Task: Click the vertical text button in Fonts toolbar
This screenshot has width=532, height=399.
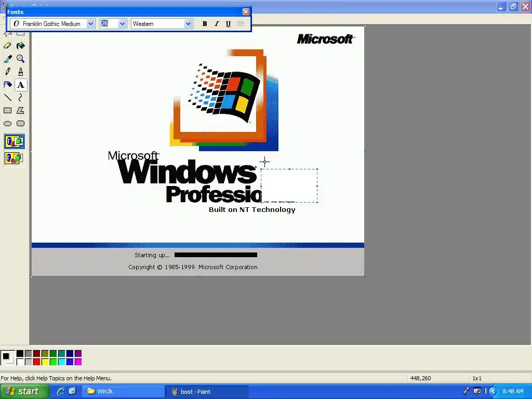Action: [241, 24]
